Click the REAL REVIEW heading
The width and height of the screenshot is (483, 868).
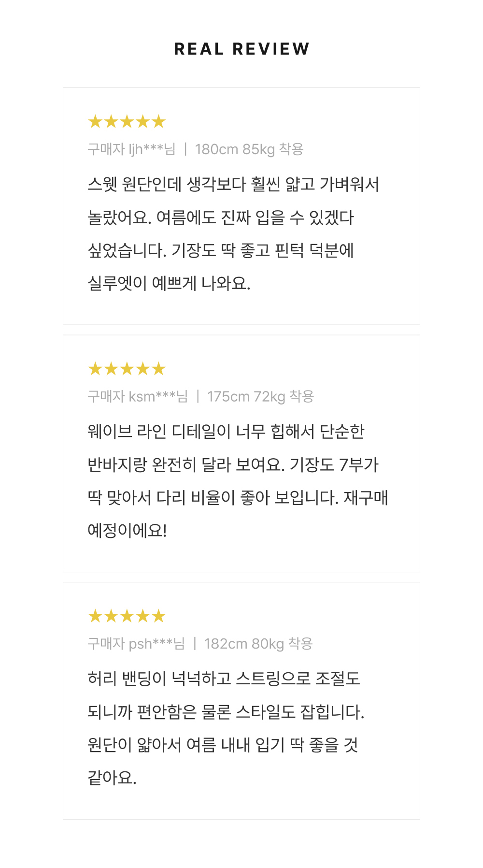click(x=241, y=49)
